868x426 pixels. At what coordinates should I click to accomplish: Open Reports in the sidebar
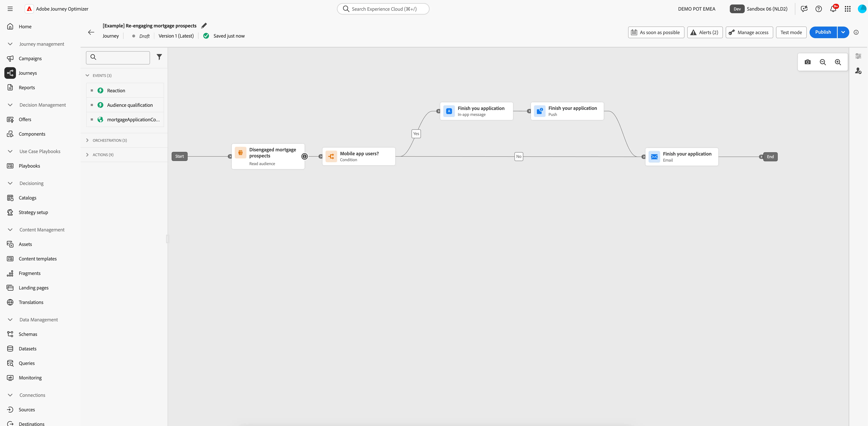click(x=27, y=88)
